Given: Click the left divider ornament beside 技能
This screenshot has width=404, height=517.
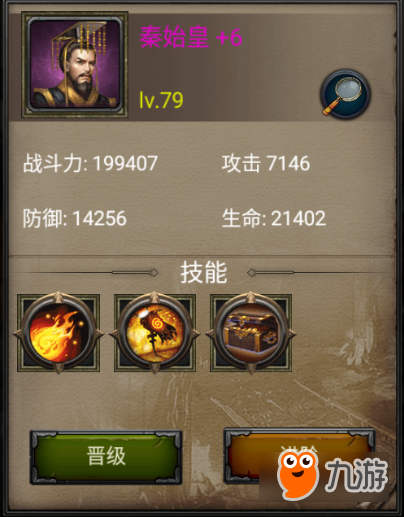Looking at the screenshot, I should [135, 273].
